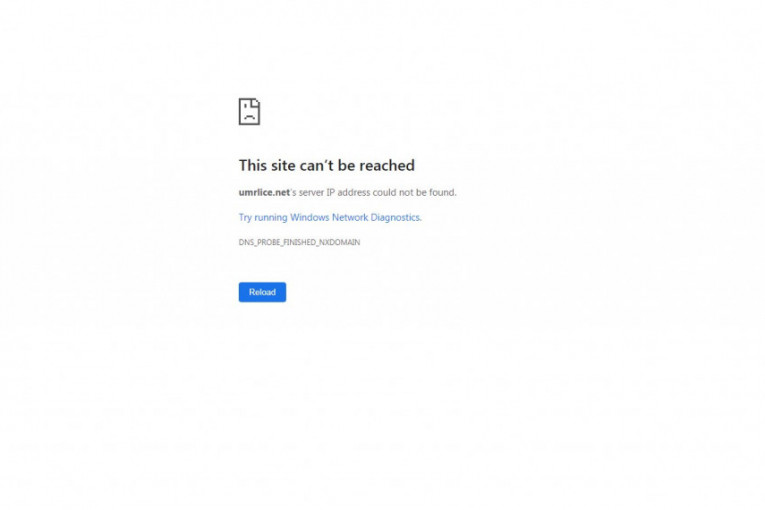Click 'NXDOMAIN' at the end of the error code
Viewport: 765px width, 510px height.
click(339, 243)
